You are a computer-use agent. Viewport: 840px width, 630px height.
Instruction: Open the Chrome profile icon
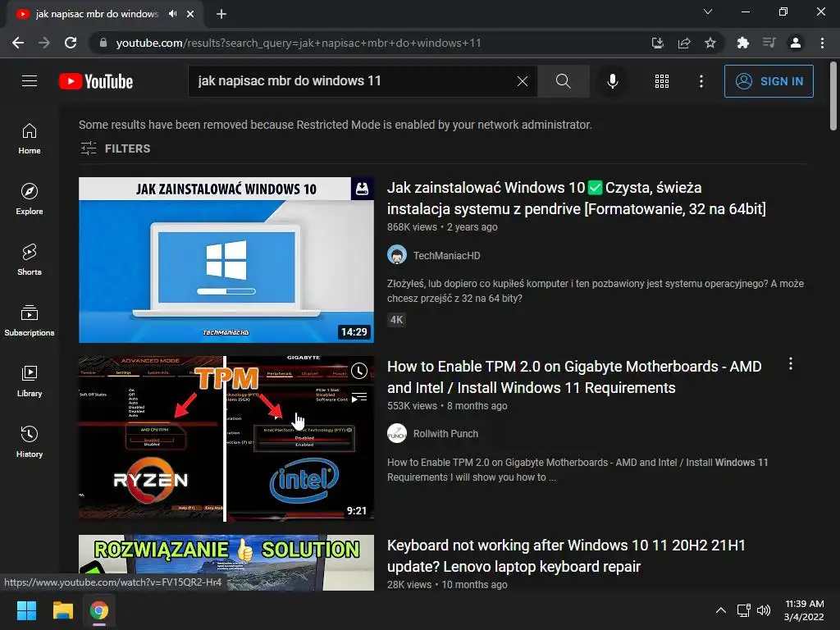(796, 43)
